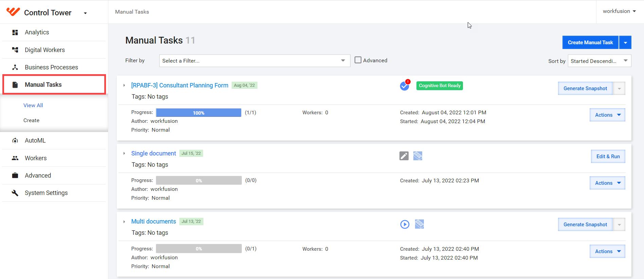Click the WorkFusion logo icon

coord(13,12)
